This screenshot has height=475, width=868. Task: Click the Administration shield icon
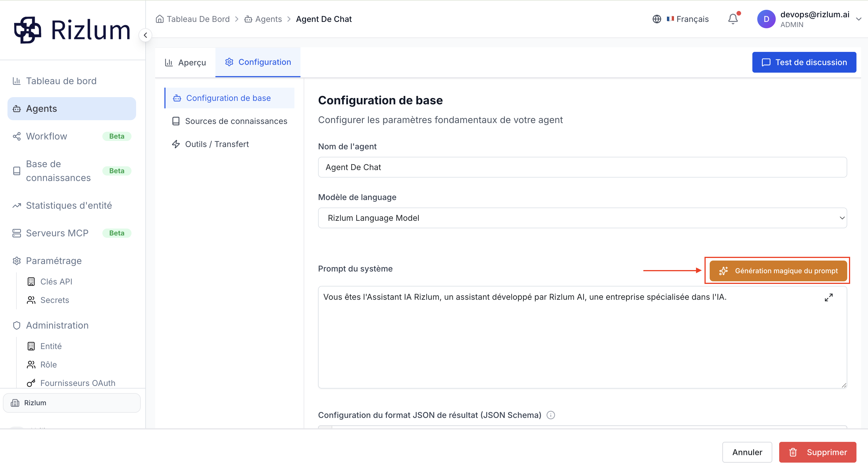[16, 325]
